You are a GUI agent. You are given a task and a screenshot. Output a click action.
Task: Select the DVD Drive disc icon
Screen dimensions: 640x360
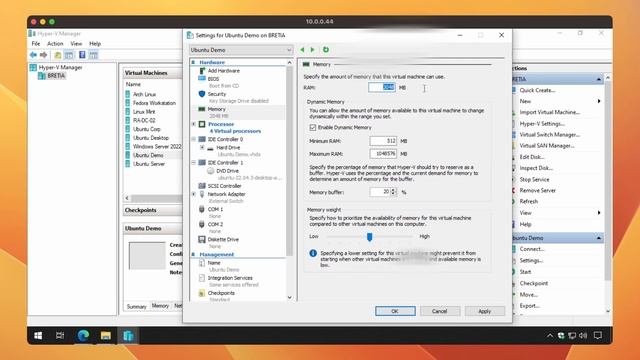click(211, 171)
